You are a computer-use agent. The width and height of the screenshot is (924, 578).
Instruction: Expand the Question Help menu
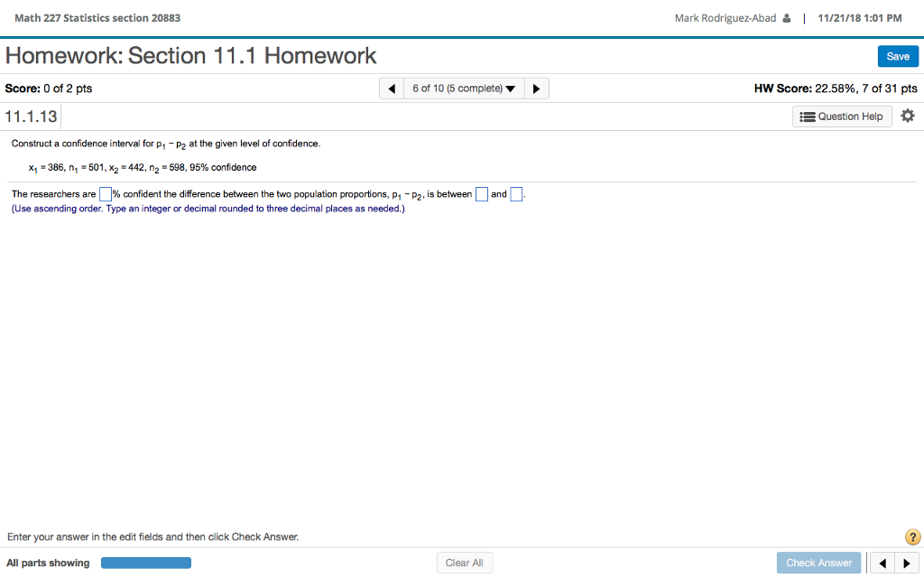[x=842, y=116]
